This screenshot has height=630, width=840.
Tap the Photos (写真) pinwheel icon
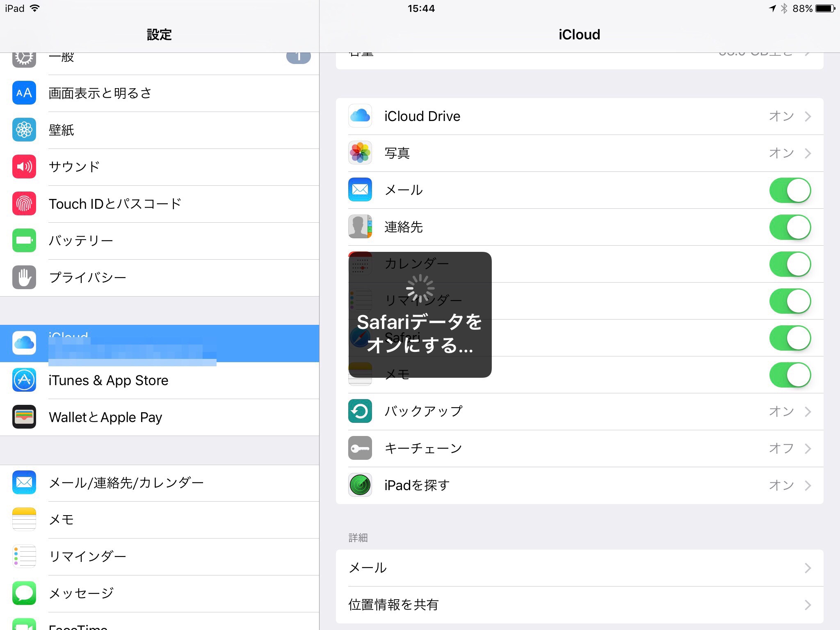point(360,153)
